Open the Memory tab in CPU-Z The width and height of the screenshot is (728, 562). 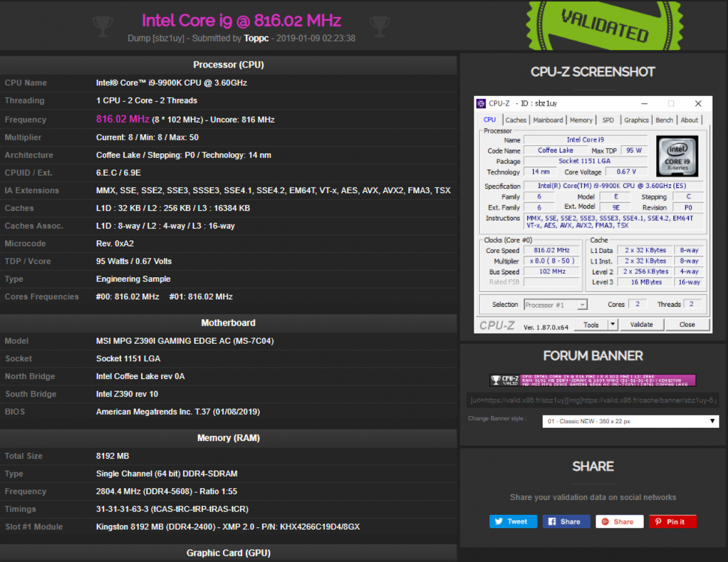click(581, 120)
